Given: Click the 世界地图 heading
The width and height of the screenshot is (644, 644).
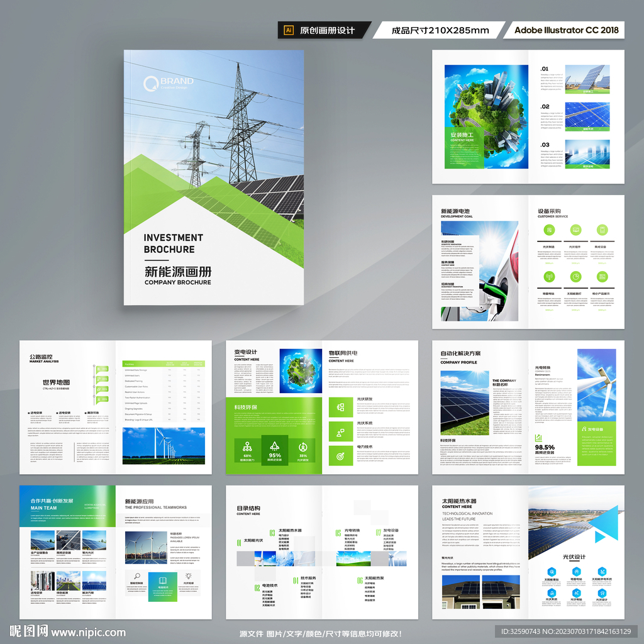Looking at the screenshot, I should point(56,382).
